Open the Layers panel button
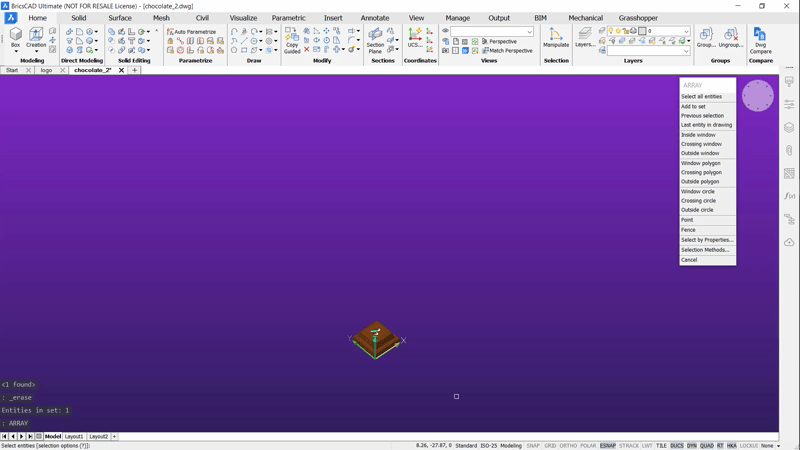Screen dimensions: 800x450 [585, 38]
